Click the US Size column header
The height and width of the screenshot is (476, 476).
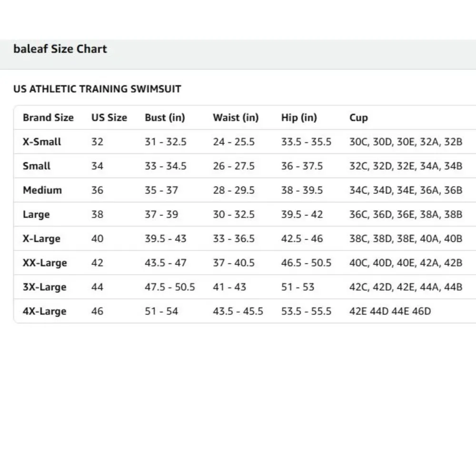pos(109,118)
